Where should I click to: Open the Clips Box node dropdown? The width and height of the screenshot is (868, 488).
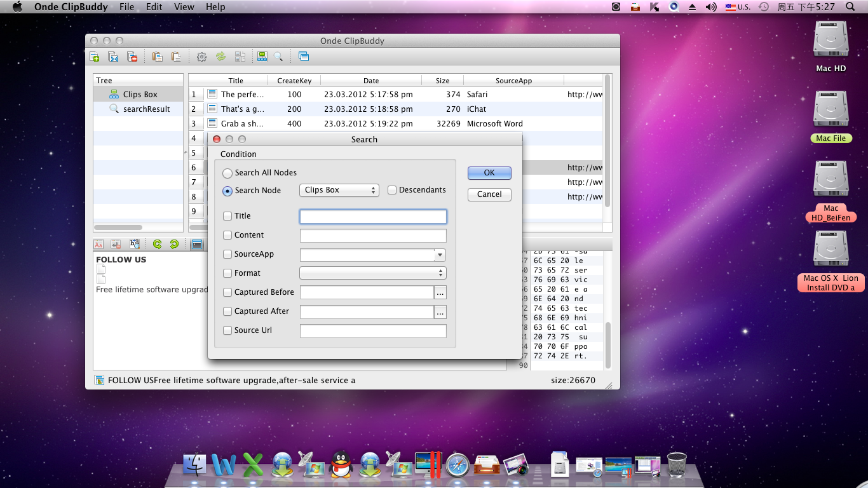click(339, 190)
